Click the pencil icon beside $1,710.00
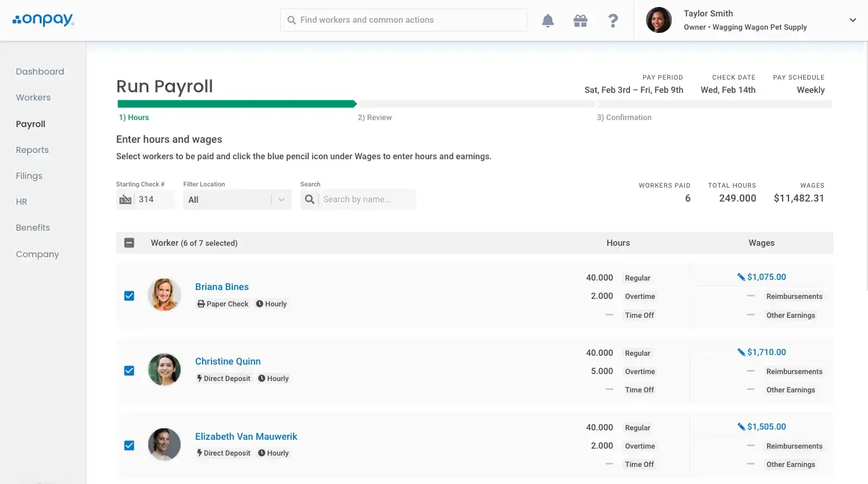Screen dimensions: 868x484 [x=741, y=352]
